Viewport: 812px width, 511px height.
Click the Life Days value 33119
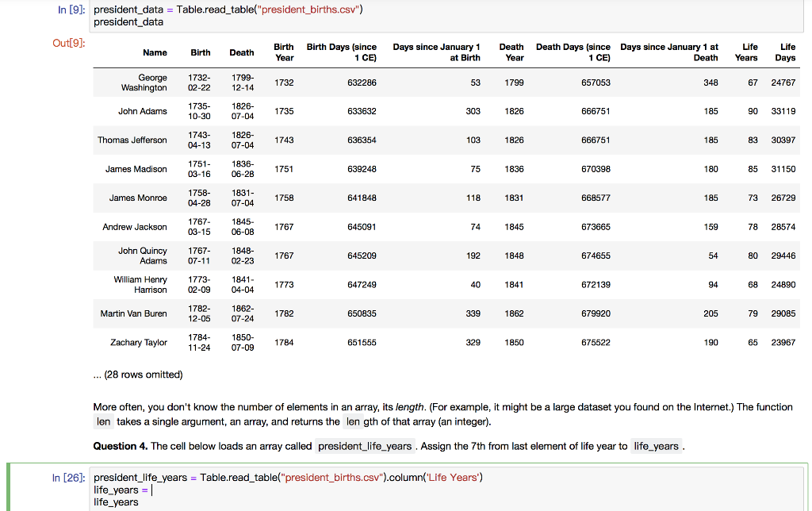[x=783, y=111]
